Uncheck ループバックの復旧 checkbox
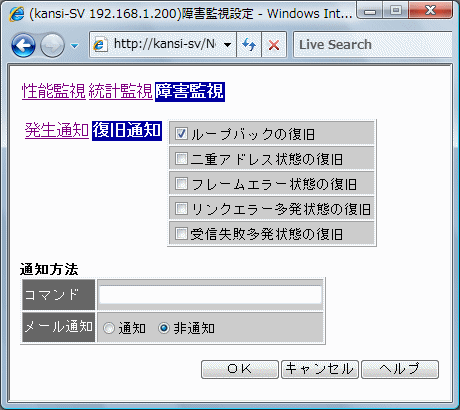 coord(181,133)
